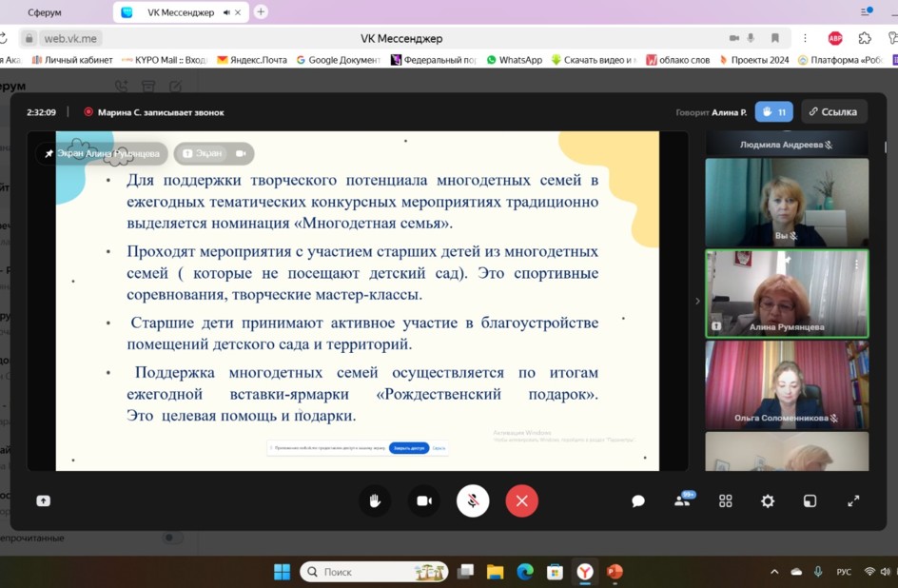Click the 'Ссылка' call link button

(x=833, y=112)
